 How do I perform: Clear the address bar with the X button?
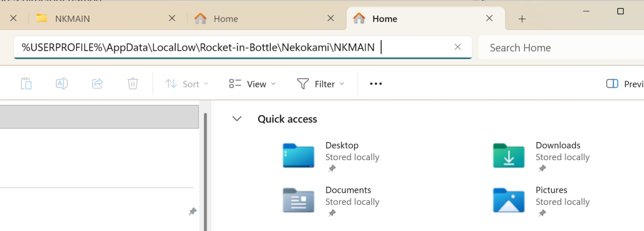tap(457, 47)
